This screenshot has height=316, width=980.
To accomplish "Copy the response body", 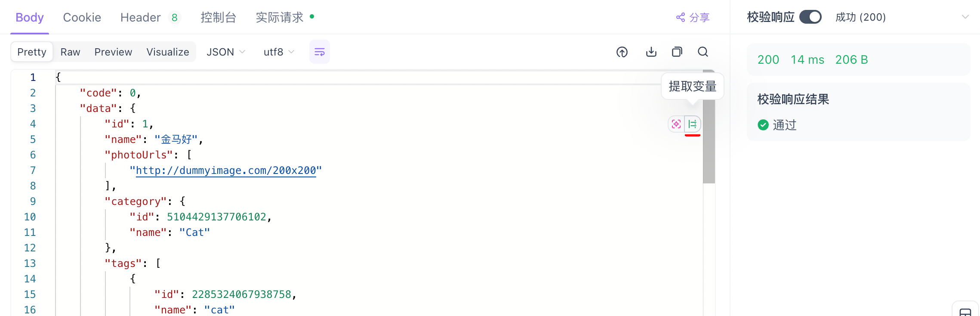I will point(677,52).
